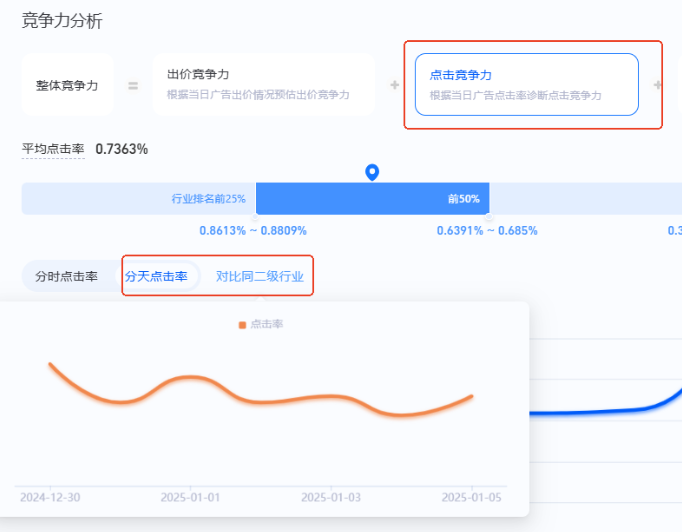Click the 0.8613% ~ 0.8809% range text
Screen dimensions: 682x532
(253, 231)
